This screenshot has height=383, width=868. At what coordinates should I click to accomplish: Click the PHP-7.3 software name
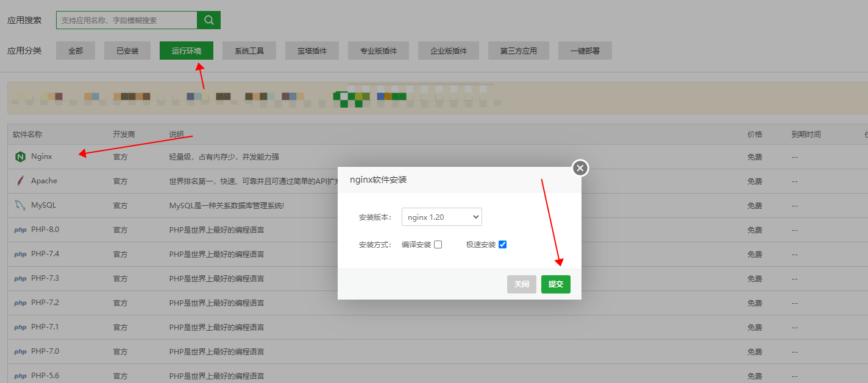click(45, 278)
